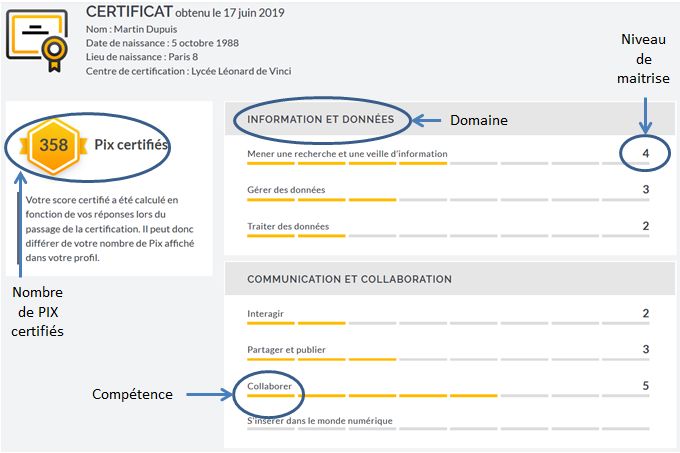
Task: Click level 3 for 'Gérer des données'
Action: (x=646, y=189)
